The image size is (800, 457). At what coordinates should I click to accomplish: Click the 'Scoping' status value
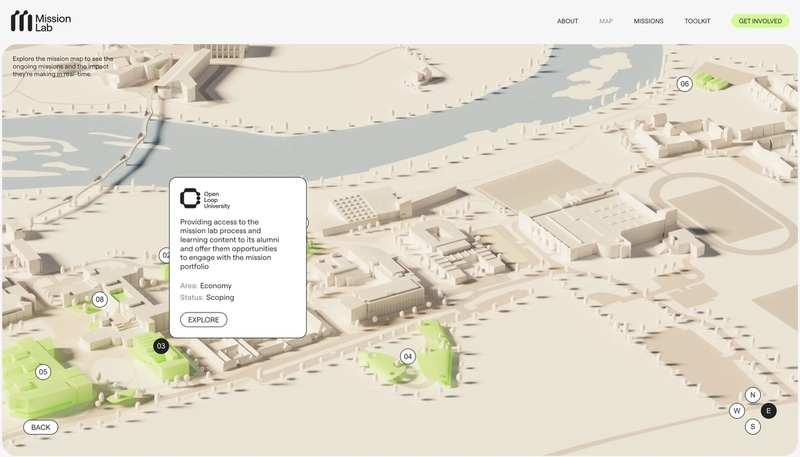pyautogui.click(x=220, y=297)
